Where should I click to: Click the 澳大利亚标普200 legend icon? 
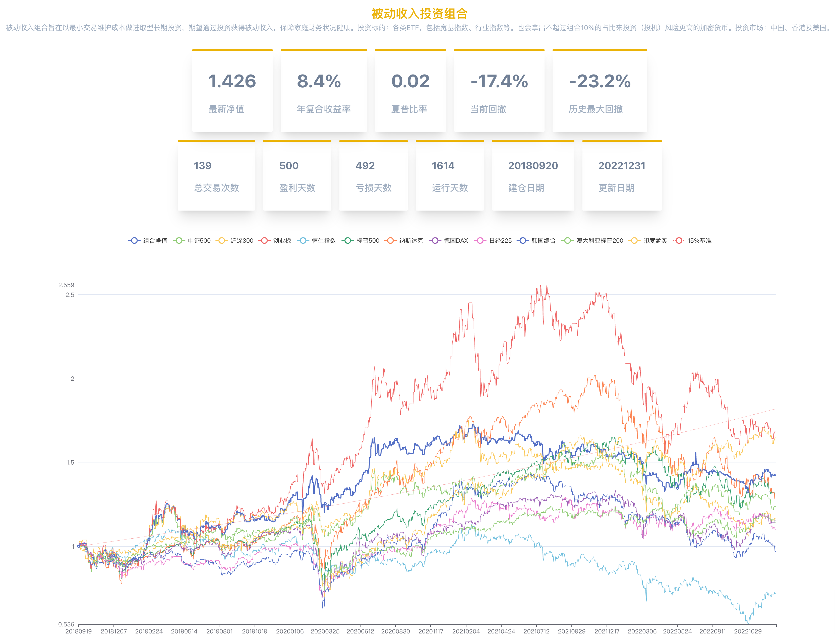[567, 240]
